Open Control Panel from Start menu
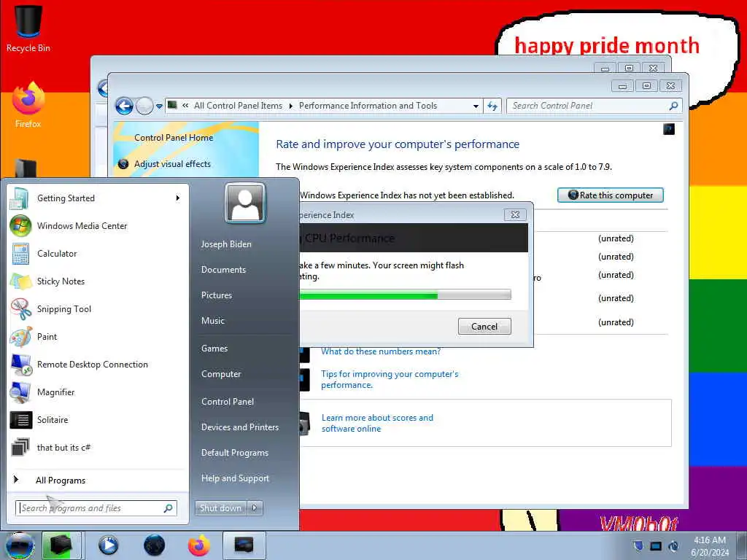 pyautogui.click(x=228, y=402)
